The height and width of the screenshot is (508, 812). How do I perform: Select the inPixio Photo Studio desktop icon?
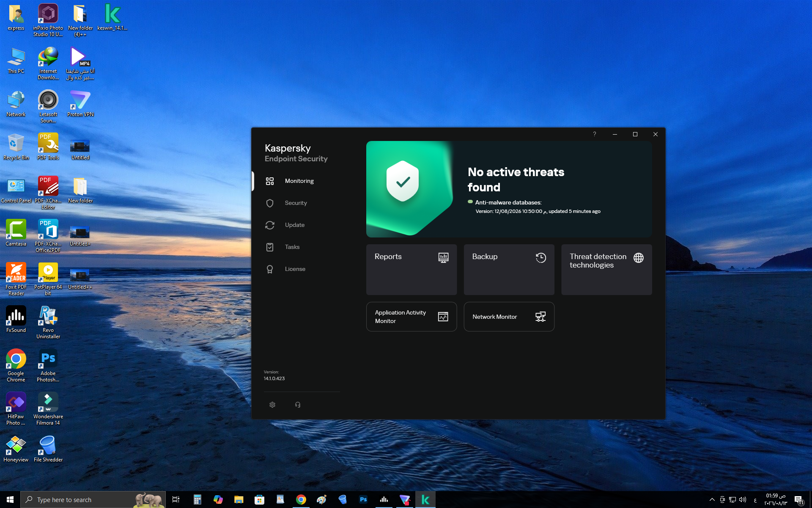coord(48,20)
